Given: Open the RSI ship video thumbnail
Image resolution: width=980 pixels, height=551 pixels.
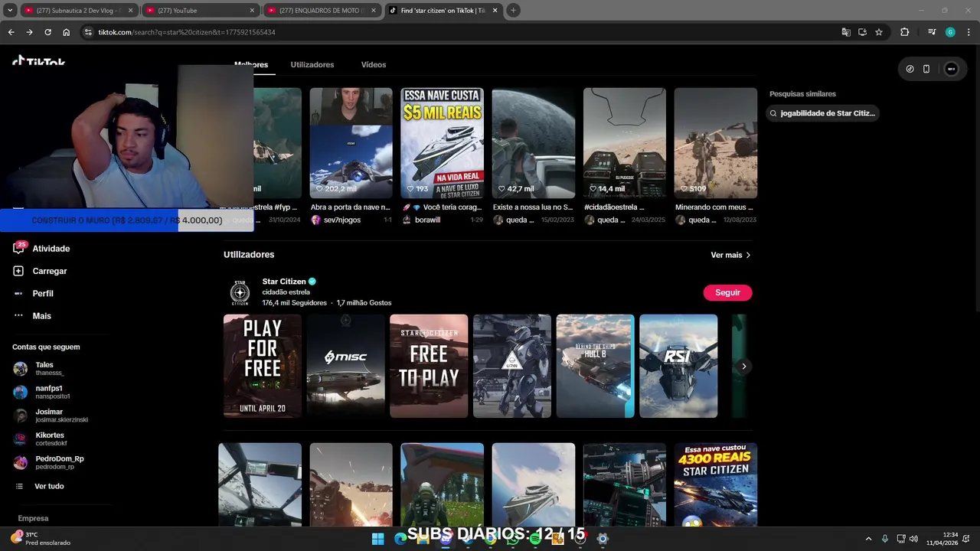Looking at the screenshot, I should 678,366.
